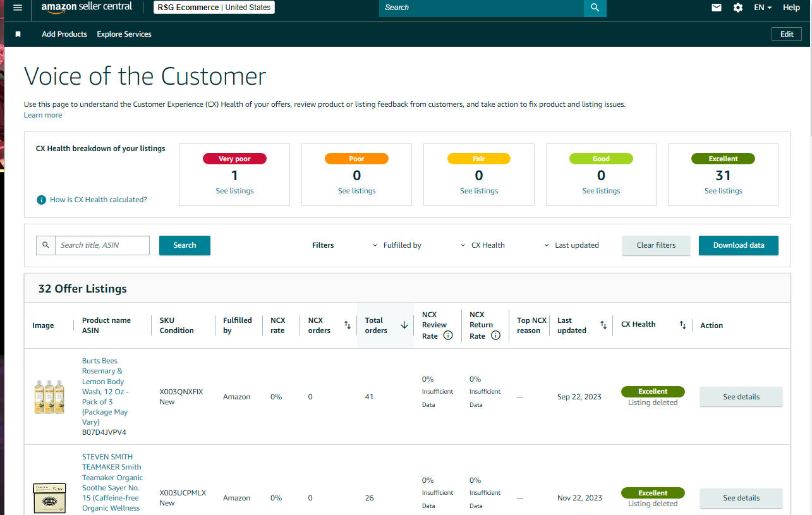Open How is CX Health calculated link
This screenshot has width=812, height=515.
pyautogui.click(x=99, y=200)
